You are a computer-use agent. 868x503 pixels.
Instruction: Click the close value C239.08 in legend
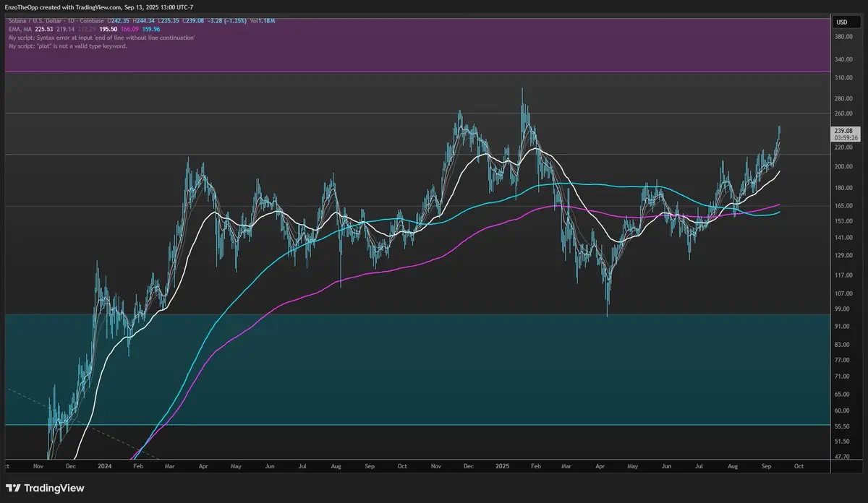click(x=194, y=21)
